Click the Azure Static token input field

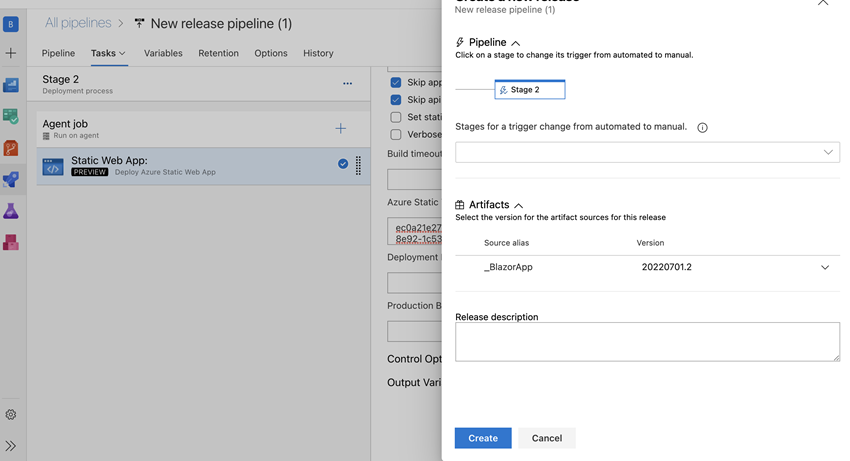[415, 232]
